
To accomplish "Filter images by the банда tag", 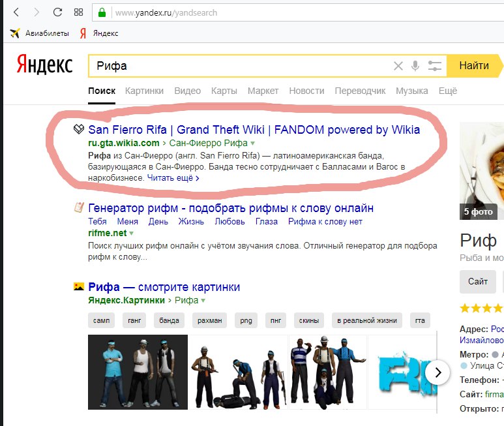I will 169,320.
